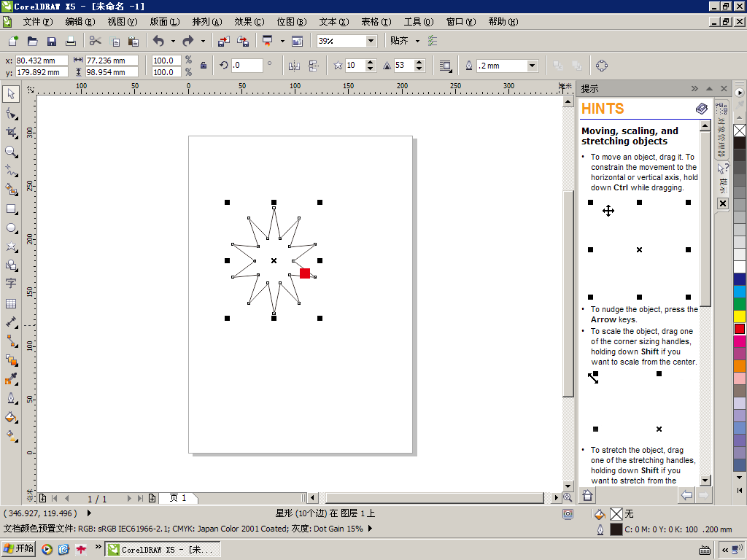
Task: Choose the Ellipse tool
Action: (11, 227)
